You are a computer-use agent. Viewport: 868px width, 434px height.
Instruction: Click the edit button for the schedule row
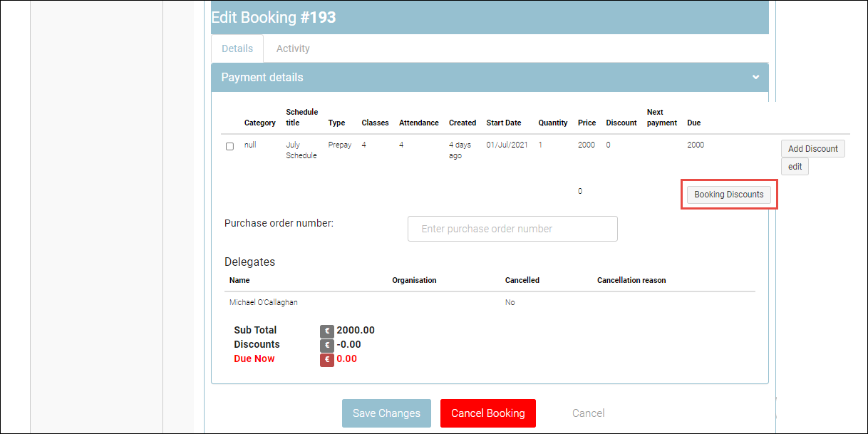795,167
